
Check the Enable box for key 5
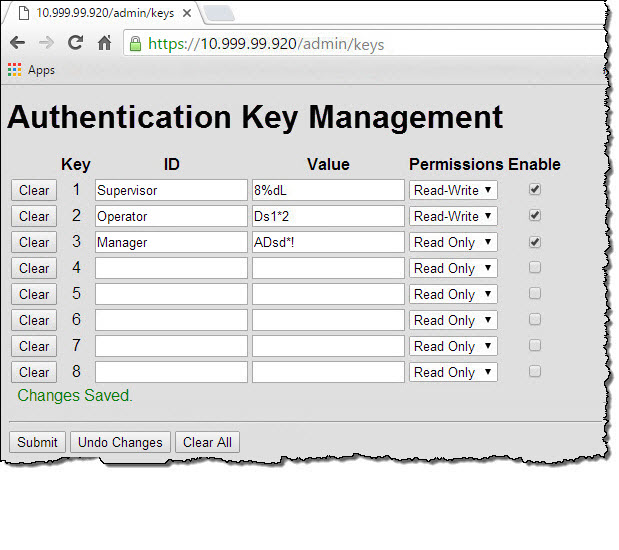535,293
